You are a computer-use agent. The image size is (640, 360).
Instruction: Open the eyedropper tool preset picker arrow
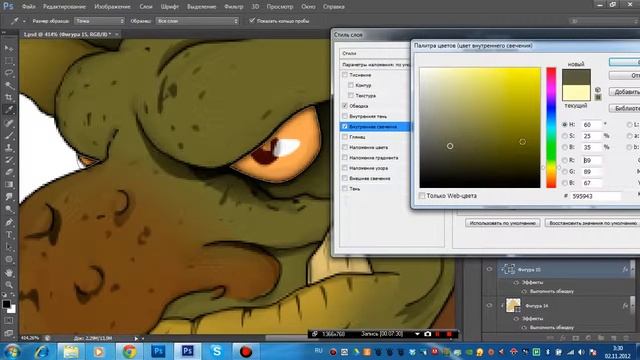[x=24, y=21]
